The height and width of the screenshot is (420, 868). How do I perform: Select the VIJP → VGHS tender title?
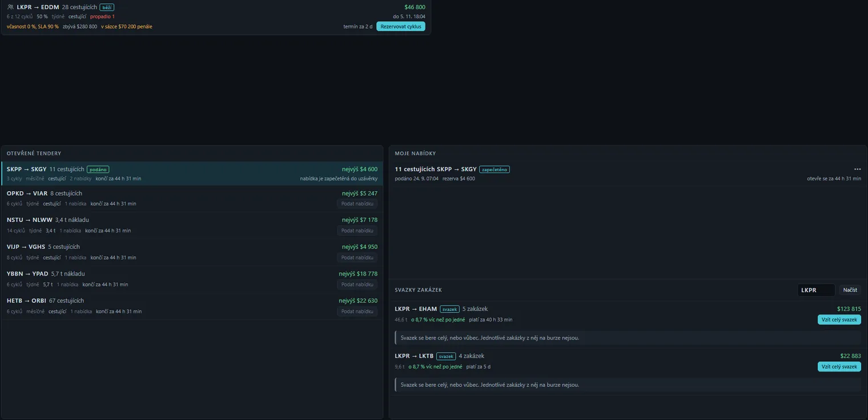[x=26, y=247]
